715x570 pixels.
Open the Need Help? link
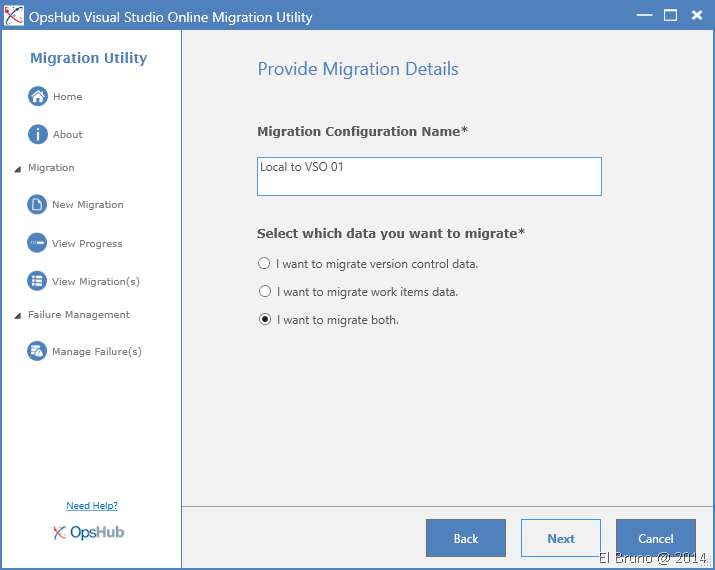coord(92,506)
